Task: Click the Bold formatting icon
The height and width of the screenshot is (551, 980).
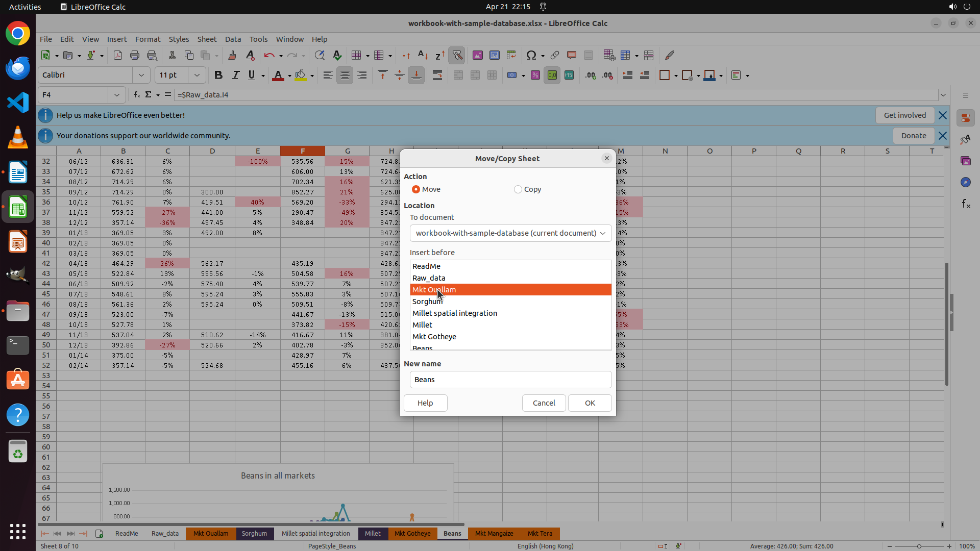Action: coord(218,76)
